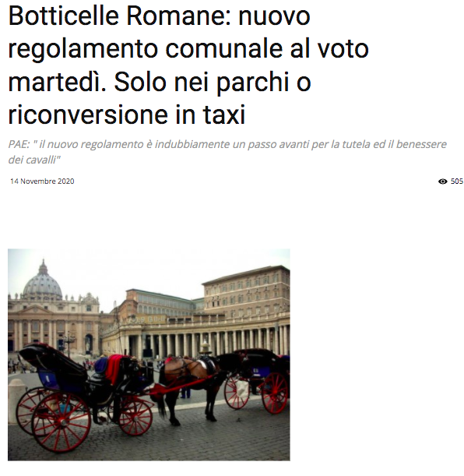Click the word martedì in headline
This screenshot has height=476, width=464.
pos(57,82)
